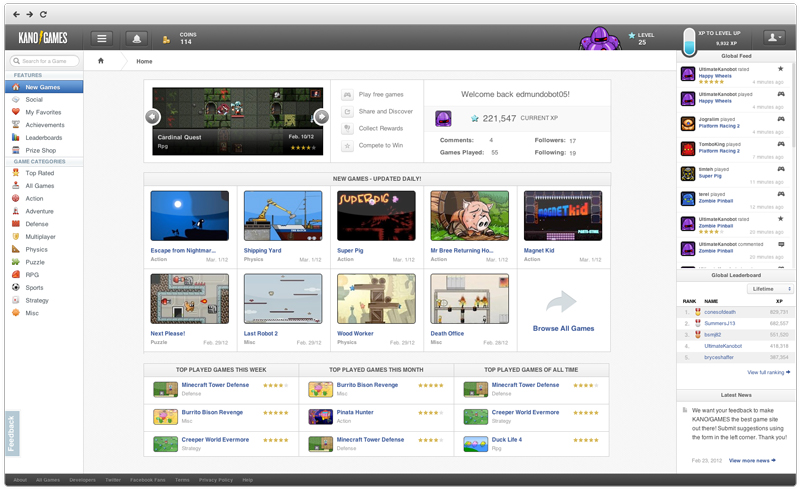Viewport: 800px width, 489px height.
Task: Click the KANO/GAMES logo
Action: click(43, 38)
